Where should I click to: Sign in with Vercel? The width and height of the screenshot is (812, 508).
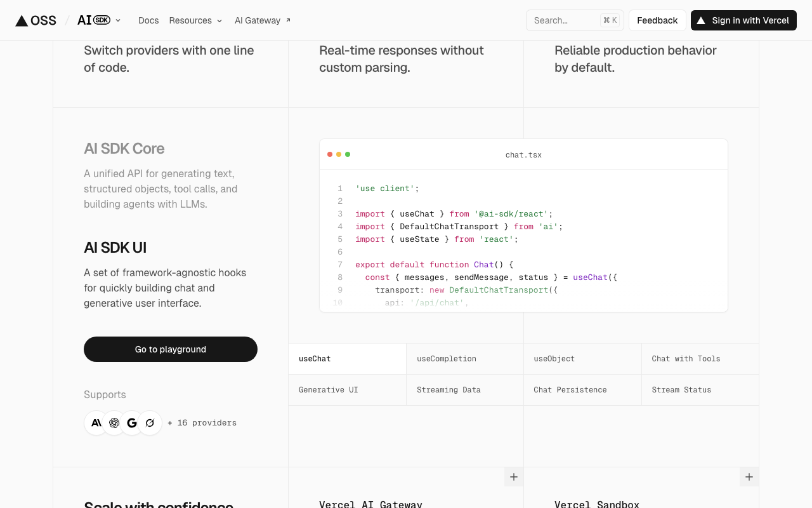coord(743,20)
